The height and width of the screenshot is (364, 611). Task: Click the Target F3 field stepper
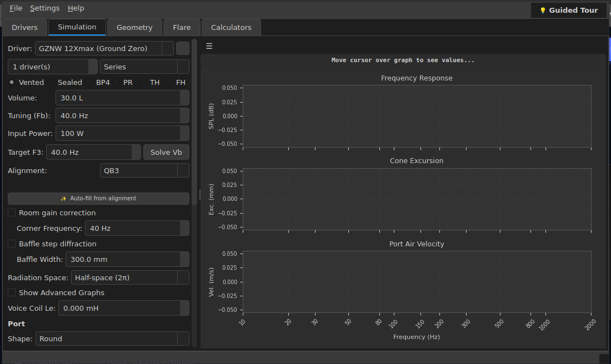click(136, 152)
